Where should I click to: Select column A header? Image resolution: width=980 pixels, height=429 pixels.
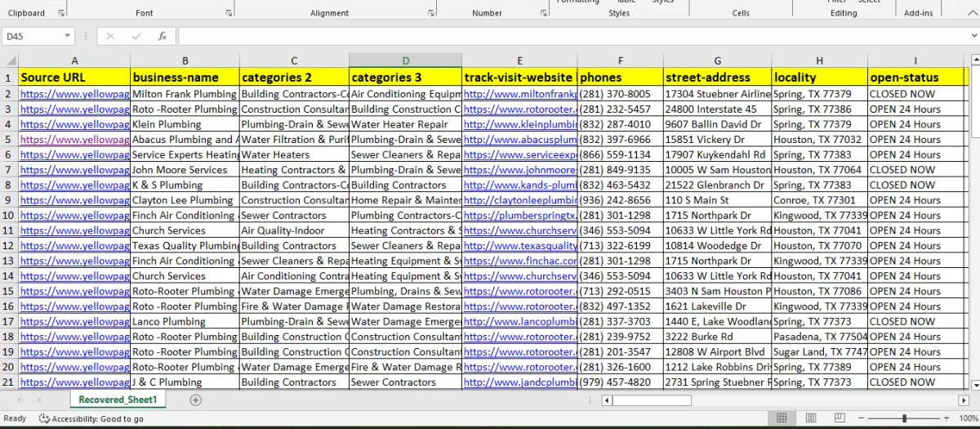click(x=74, y=61)
